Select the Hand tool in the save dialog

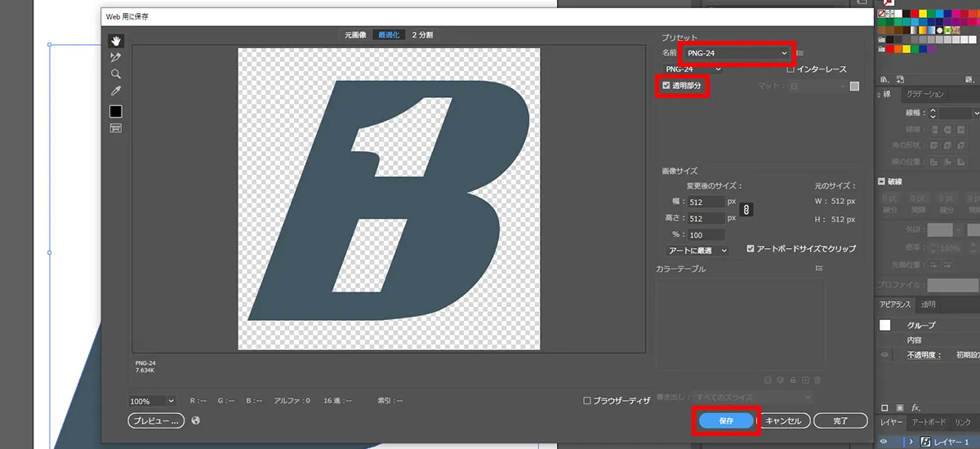pos(116,41)
